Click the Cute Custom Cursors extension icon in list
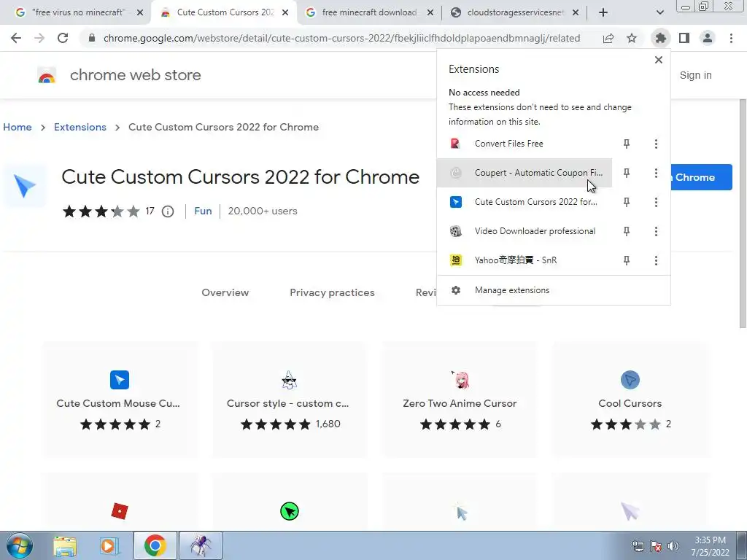 tap(455, 202)
